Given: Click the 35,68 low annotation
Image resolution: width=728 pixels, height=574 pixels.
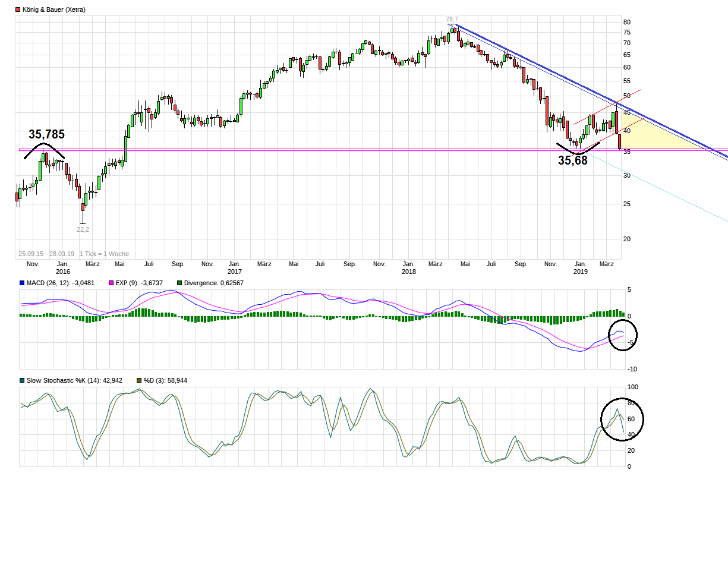Looking at the screenshot, I should (572, 160).
